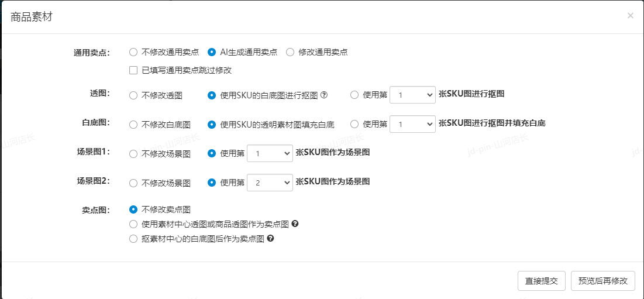
Task: Select 修改通用卖点 radio option
Action: coord(290,52)
